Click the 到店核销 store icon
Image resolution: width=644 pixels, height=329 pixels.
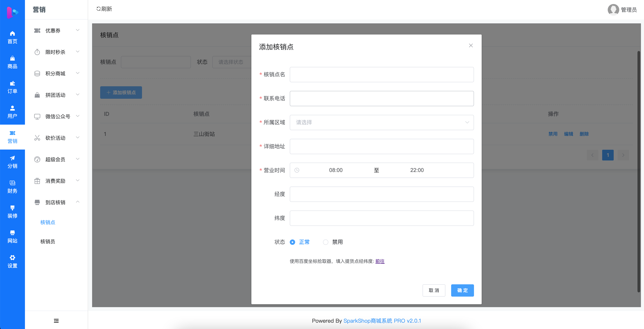pyautogui.click(x=37, y=202)
